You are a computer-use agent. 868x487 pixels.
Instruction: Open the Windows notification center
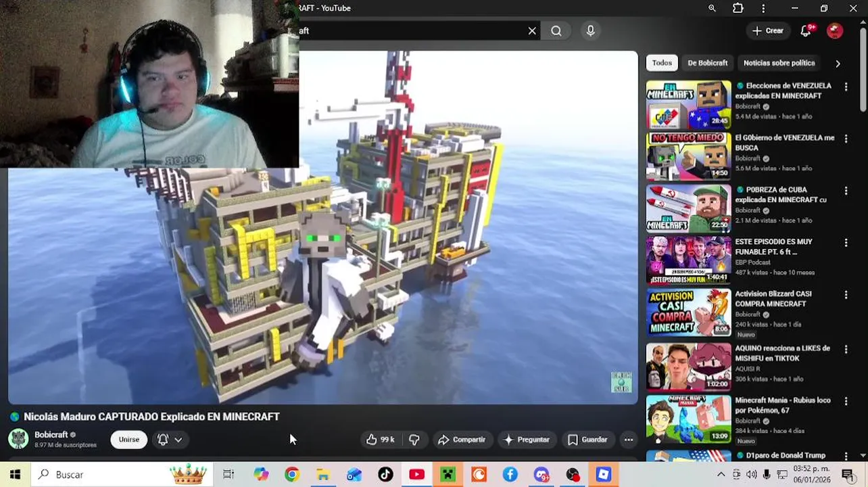click(x=848, y=475)
